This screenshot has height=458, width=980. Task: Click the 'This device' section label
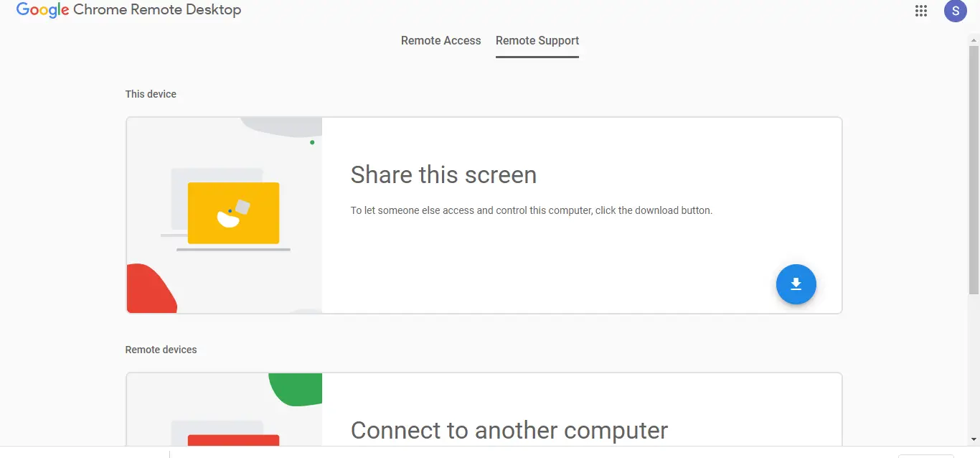[151, 94]
